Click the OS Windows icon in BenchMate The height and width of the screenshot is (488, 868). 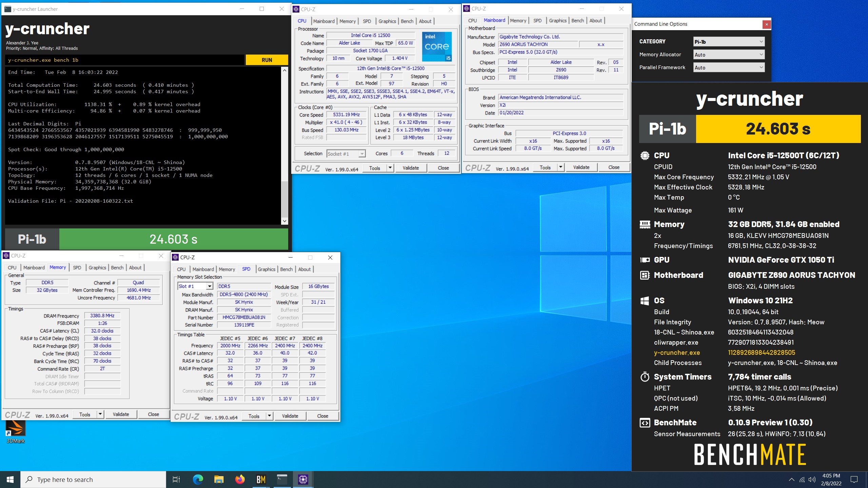[645, 301]
